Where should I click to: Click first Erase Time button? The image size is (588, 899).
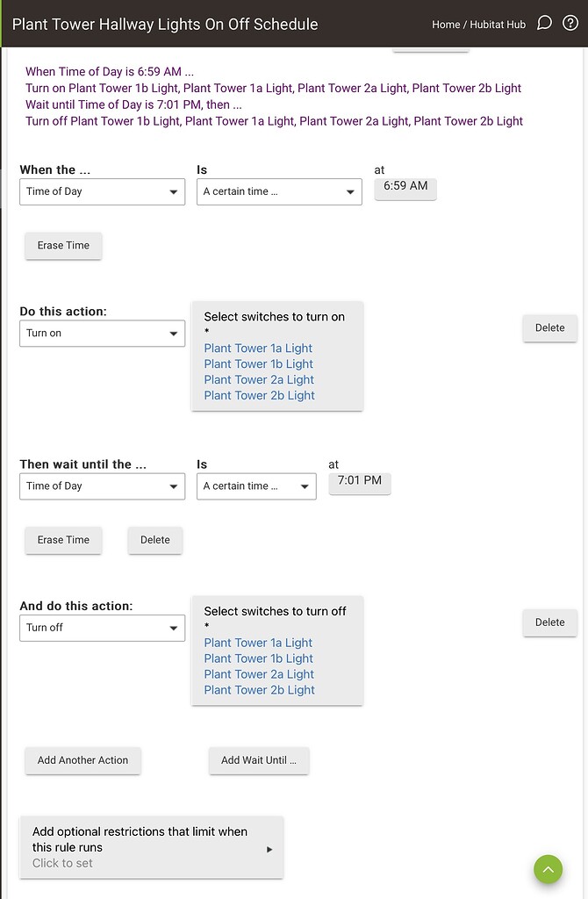pos(63,246)
